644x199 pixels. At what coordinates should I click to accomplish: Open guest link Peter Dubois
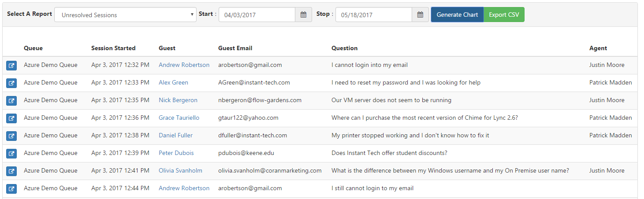(176, 153)
